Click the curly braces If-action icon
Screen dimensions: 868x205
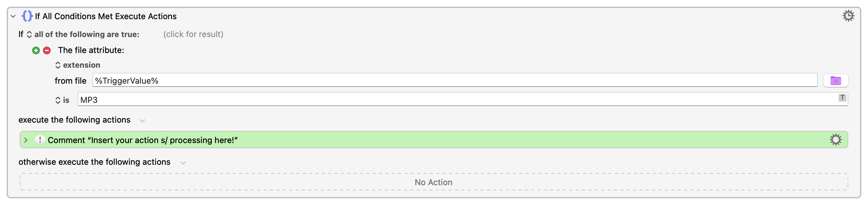(x=27, y=16)
